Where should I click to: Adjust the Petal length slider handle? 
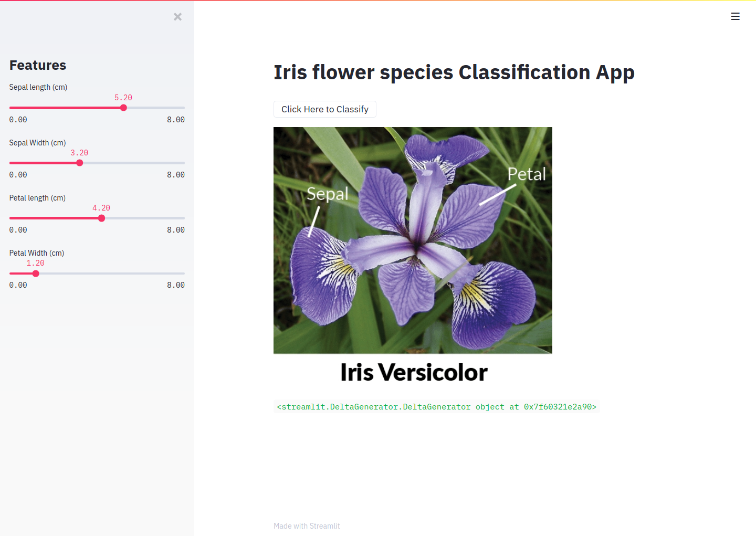click(101, 218)
